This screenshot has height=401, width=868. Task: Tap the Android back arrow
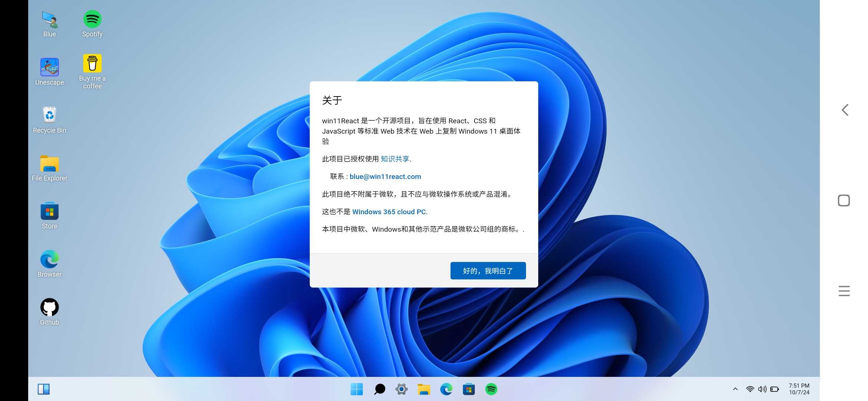tap(845, 110)
